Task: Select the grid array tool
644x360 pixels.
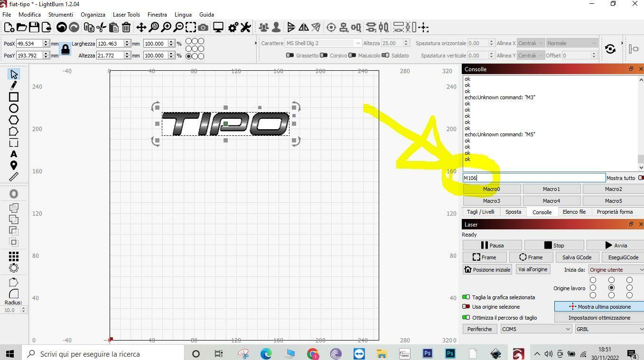Action: [14, 256]
